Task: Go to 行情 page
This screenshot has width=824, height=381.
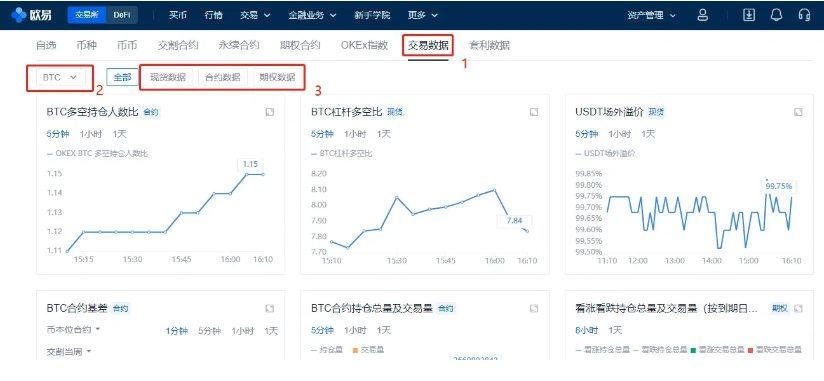Action: coord(213,15)
